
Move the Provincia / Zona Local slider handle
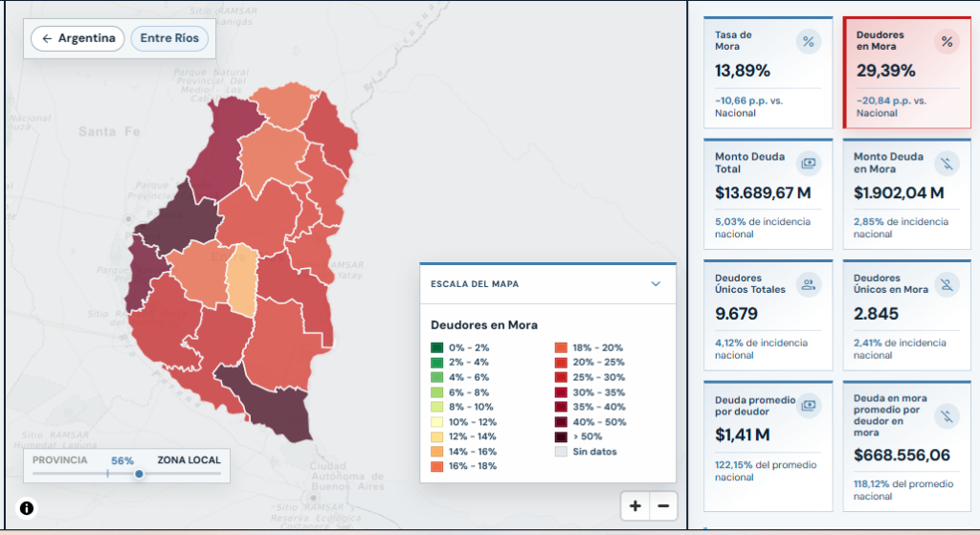[x=139, y=474]
